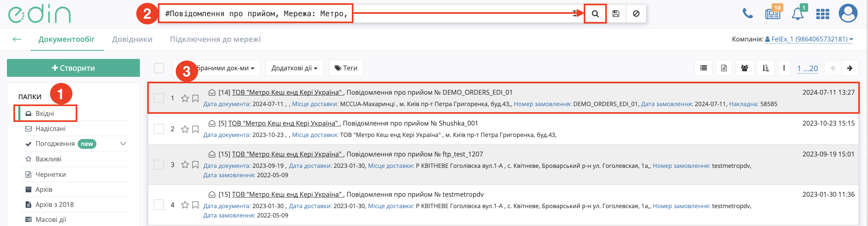Screen dimensions: 868x226
Task: Check the box for document row 1
Action: point(159,98)
